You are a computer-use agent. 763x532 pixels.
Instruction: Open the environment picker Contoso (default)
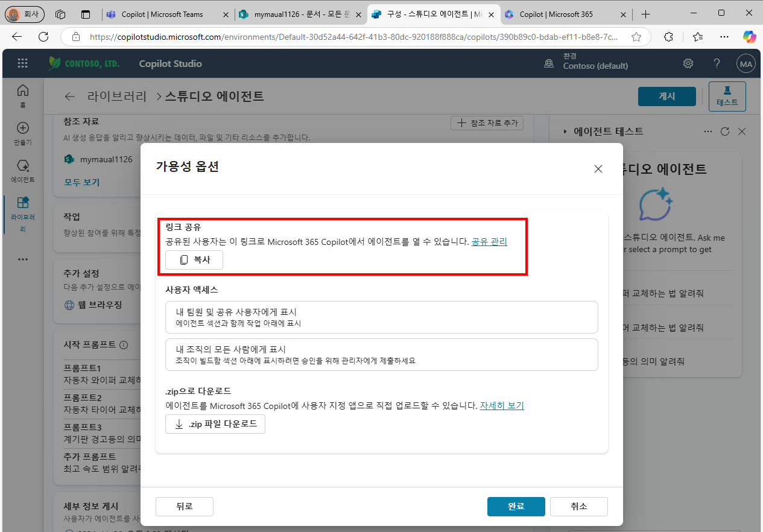586,62
